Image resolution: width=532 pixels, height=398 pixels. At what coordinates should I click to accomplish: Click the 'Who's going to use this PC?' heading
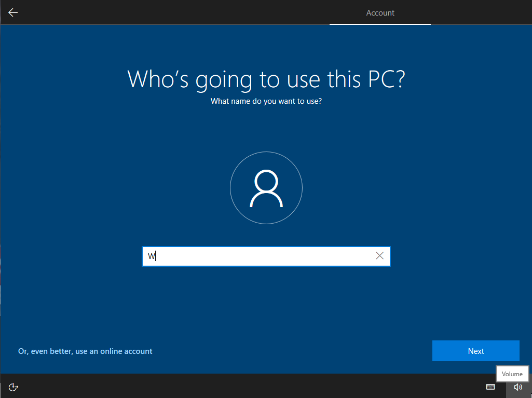[266, 80]
